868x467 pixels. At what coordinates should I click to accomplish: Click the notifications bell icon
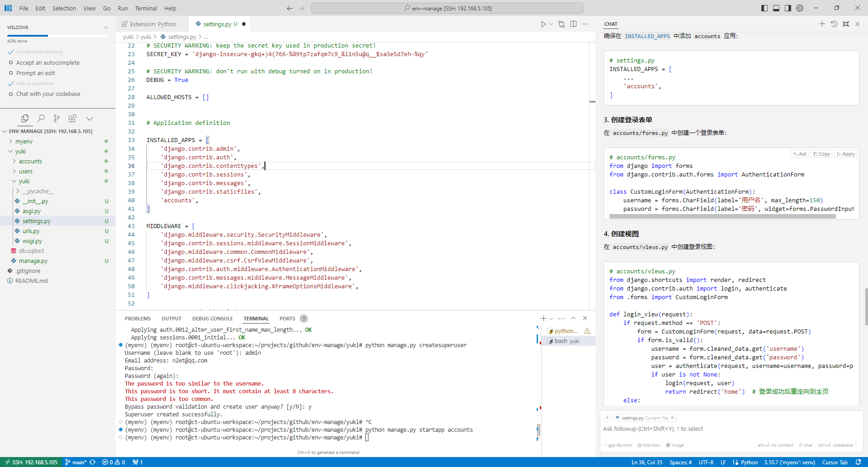[x=859, y=462]
